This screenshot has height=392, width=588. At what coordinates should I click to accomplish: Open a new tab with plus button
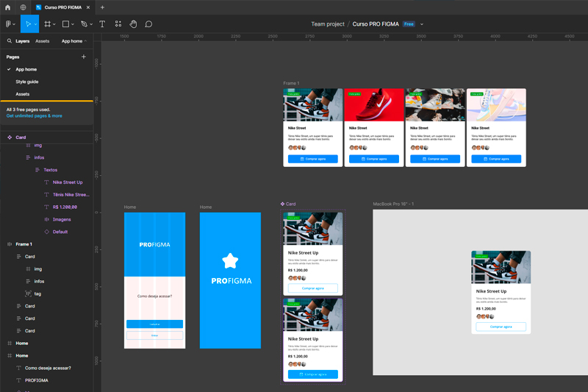(x=102, y=7)
